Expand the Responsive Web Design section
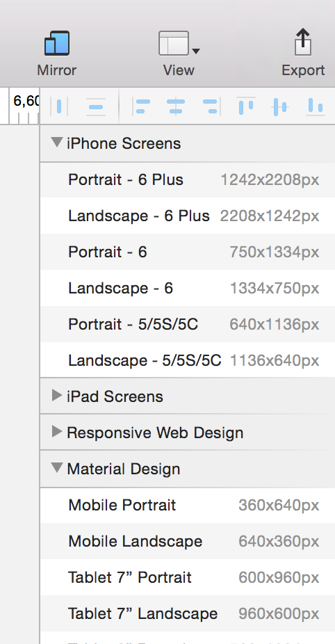The width and height of the screenshot is (335, 644). tap(57, 431)
